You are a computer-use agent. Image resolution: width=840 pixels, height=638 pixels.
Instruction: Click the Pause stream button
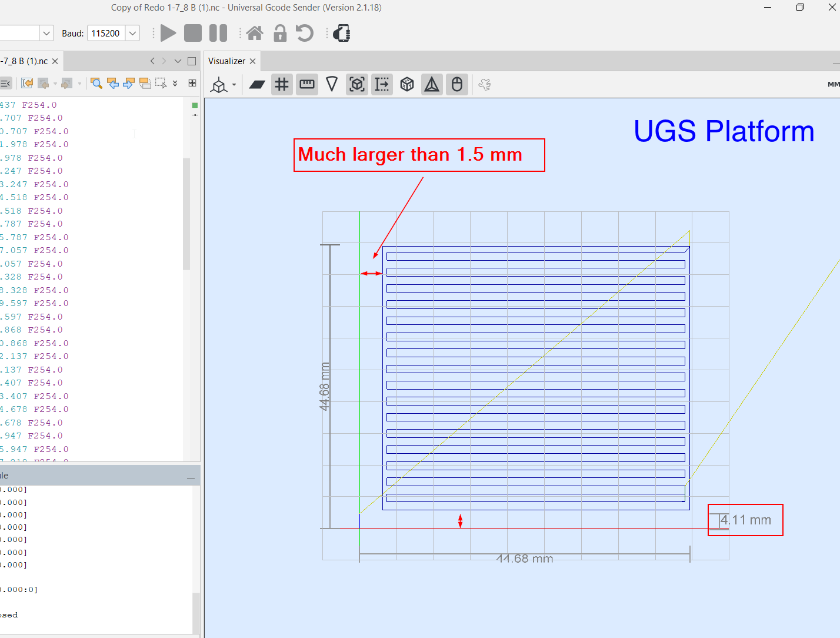[x=218, y=34]
